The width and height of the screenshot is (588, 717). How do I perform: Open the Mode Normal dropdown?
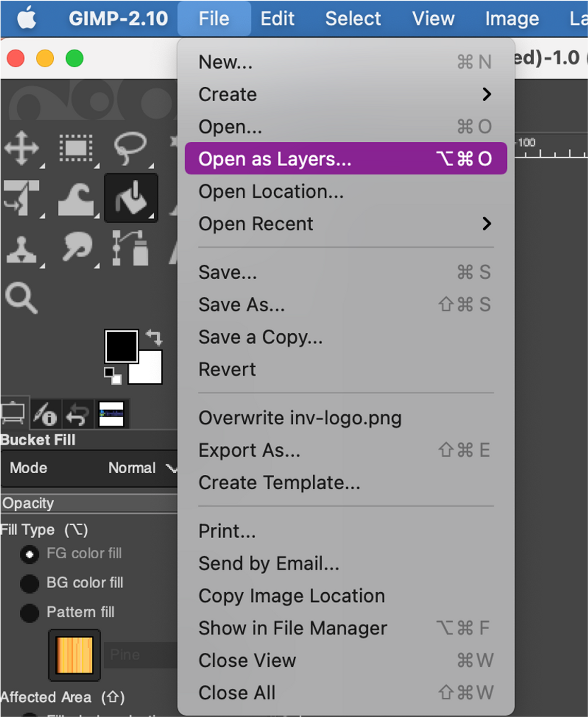[89, 468]
